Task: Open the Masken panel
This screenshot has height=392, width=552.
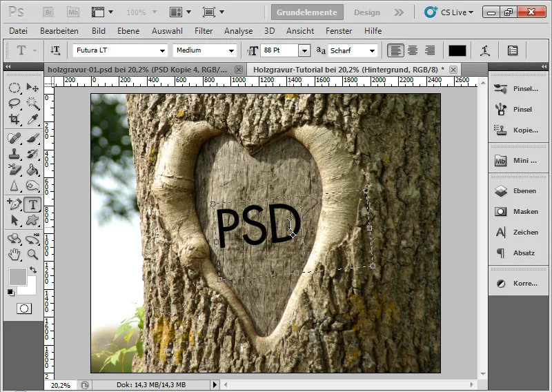Action: coord(516,212)
